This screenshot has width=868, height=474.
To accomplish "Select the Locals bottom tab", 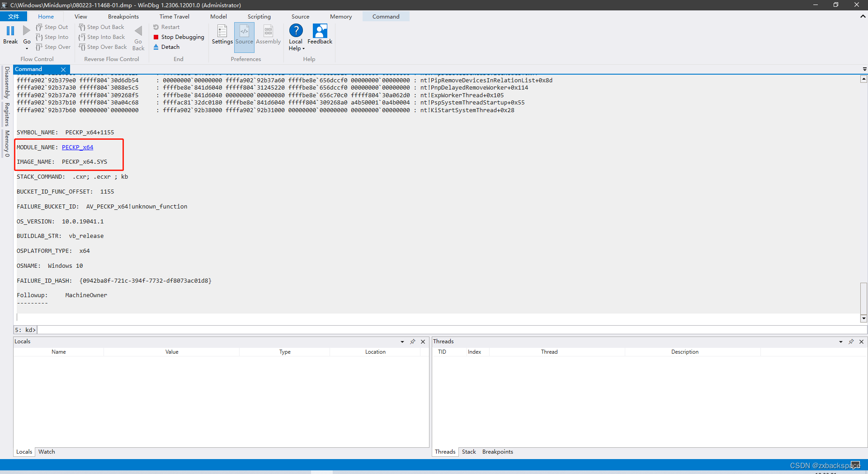I will (x=24, y=452).
